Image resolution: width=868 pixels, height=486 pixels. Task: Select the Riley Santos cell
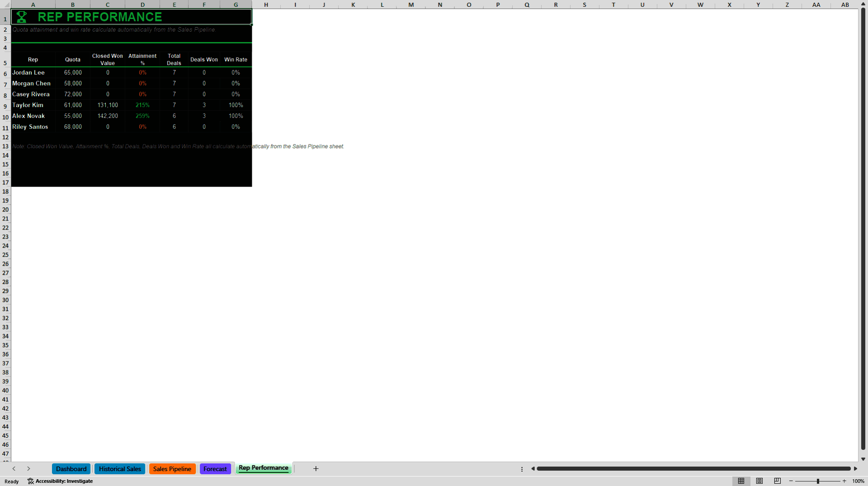33,126
